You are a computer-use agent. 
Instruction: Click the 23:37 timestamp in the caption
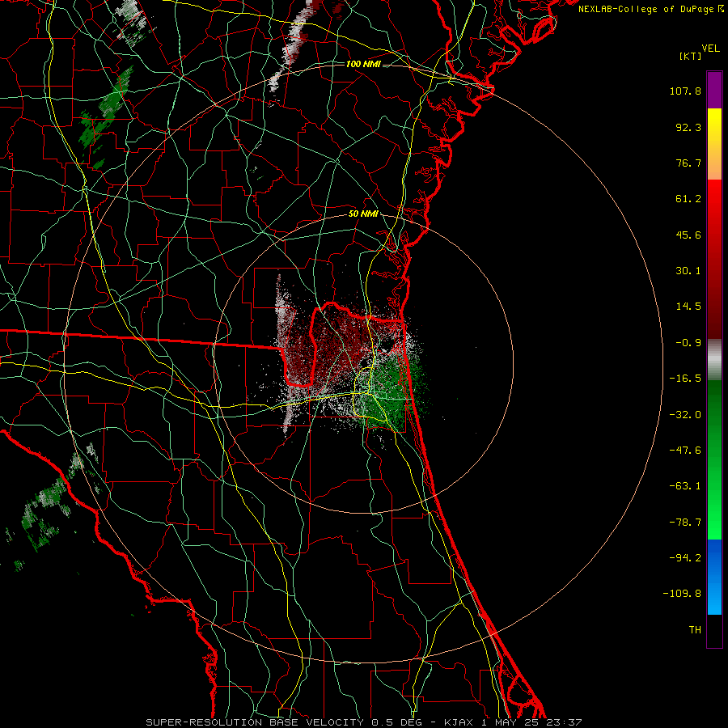point(565,722)
